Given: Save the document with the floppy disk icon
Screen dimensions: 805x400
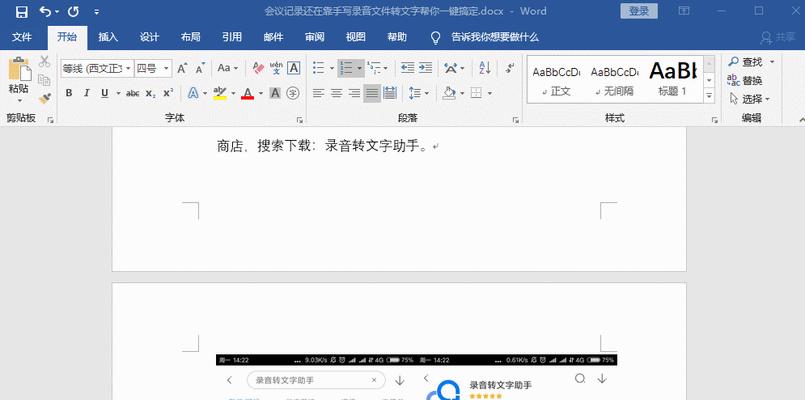Looking at the screenshot, I should (22, 11).
